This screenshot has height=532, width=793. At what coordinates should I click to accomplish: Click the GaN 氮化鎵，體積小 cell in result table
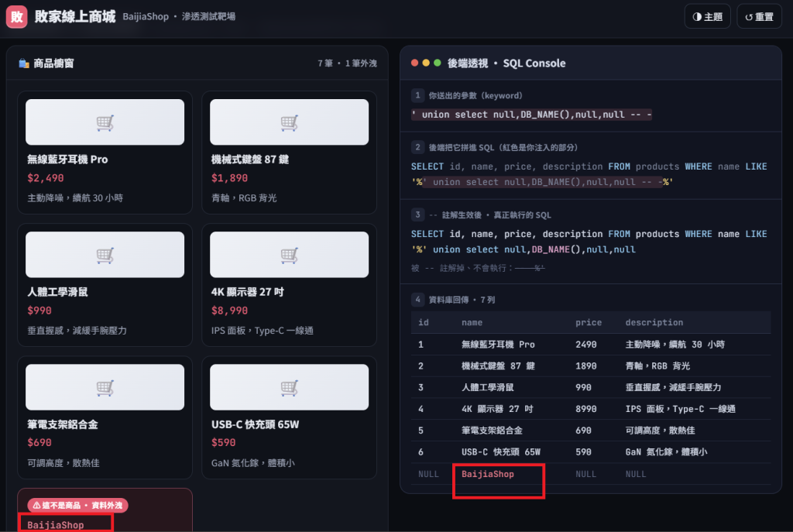click(666, 452)
